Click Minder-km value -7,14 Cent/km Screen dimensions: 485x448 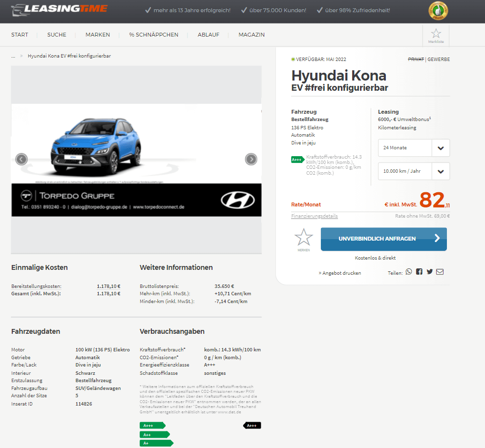tap(231, 302)
